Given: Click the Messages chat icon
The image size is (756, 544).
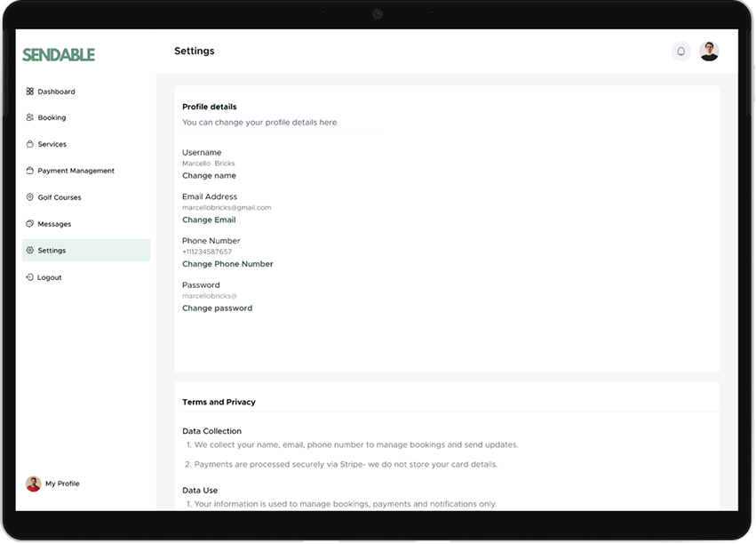Looking at the screenshot, I should click(29, 224).
